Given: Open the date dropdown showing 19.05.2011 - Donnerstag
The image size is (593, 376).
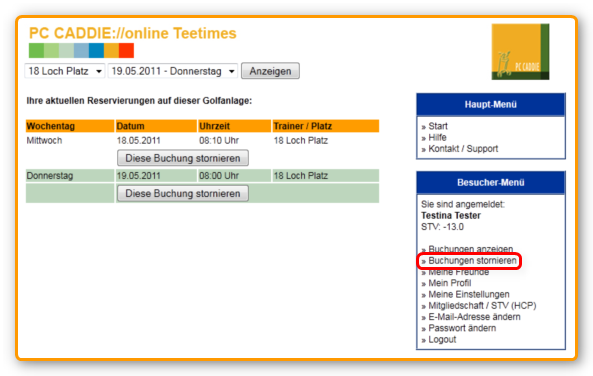Looking at the screenshot, I should point(173,71).
